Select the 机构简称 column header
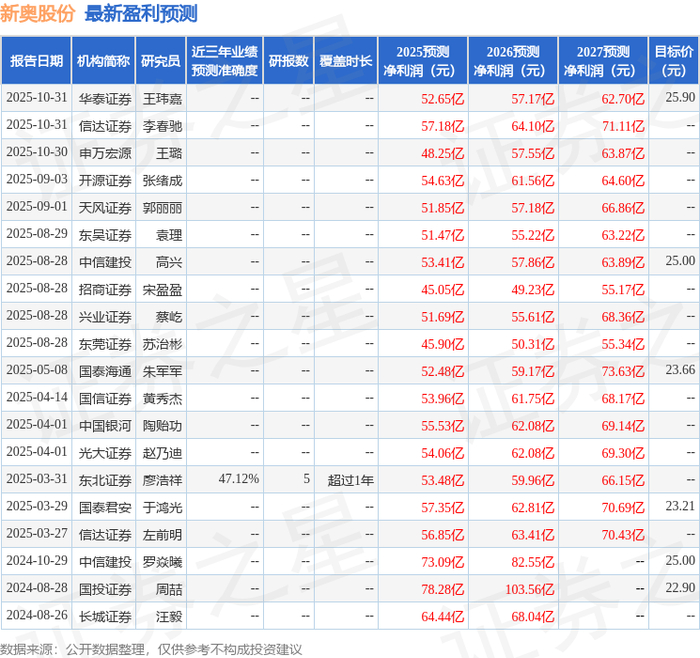Viewport: 700px width, 658px height. pos(104,61)
